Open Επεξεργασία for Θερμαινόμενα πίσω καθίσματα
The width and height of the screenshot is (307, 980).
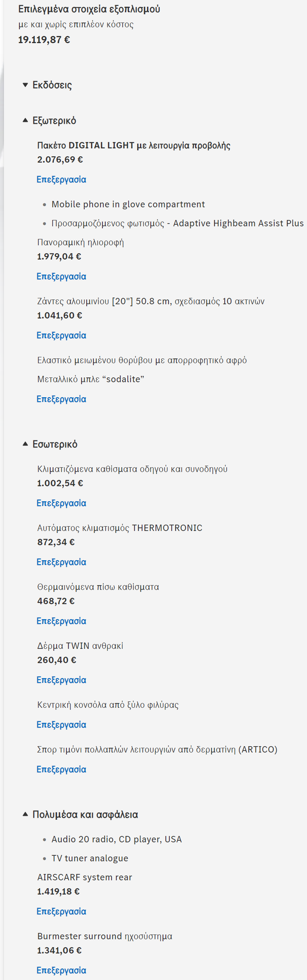point(61,621)
